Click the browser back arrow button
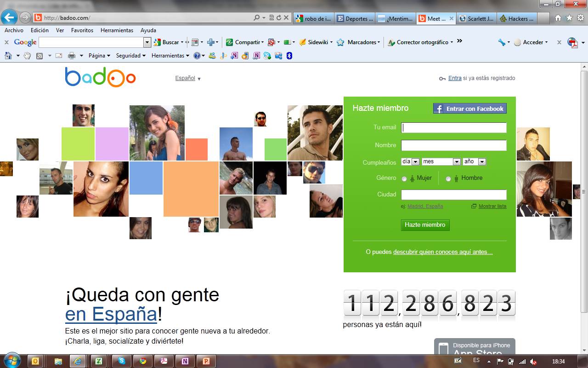Viewport: 588px width, 368px height. coord(10,18)
